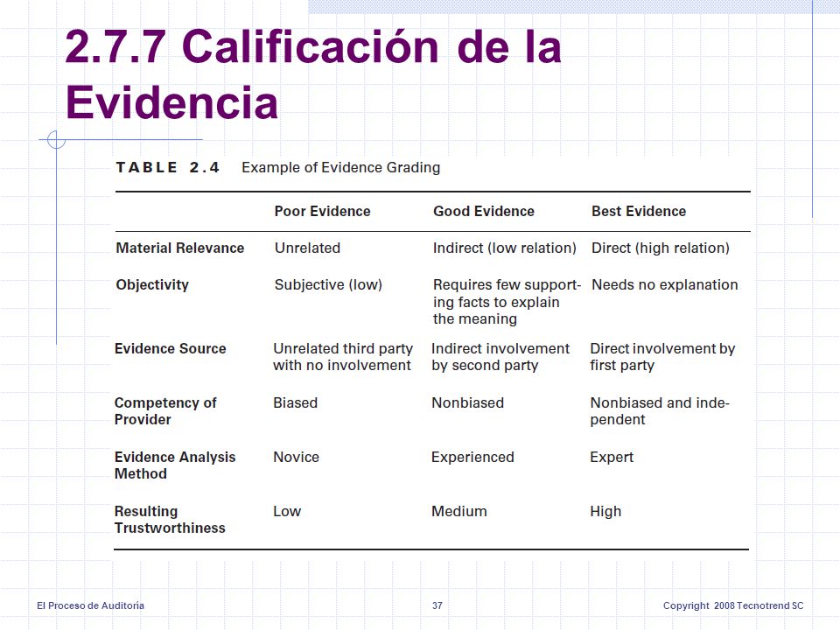Click the 'Nonbiased and independent' cell
This screenshot has height=630, width=840.
[660, 411]
